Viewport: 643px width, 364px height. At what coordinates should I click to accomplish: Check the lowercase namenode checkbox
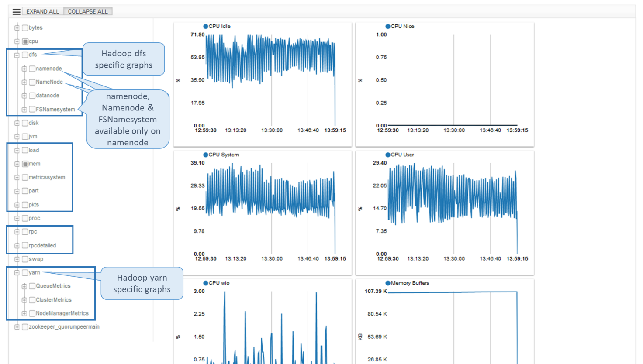point(32,69)
